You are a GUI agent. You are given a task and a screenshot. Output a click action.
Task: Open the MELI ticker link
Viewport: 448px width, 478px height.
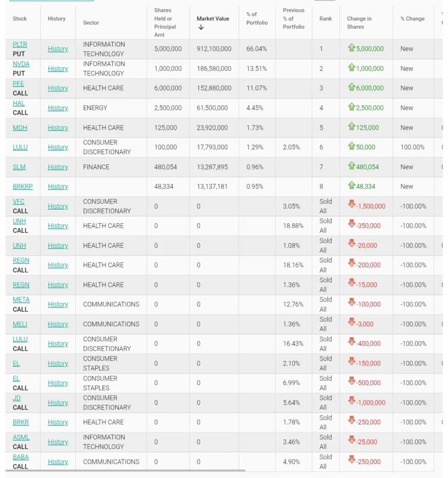[x=20, y=324]
